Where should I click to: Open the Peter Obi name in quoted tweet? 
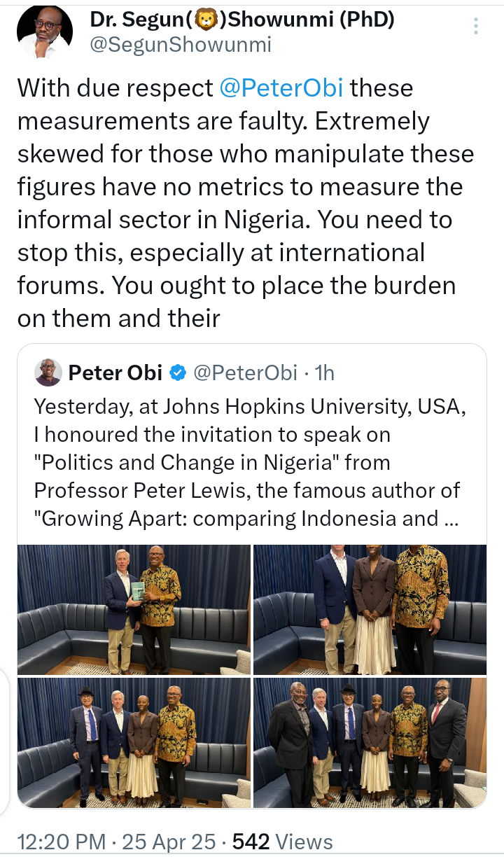(115, 373)
